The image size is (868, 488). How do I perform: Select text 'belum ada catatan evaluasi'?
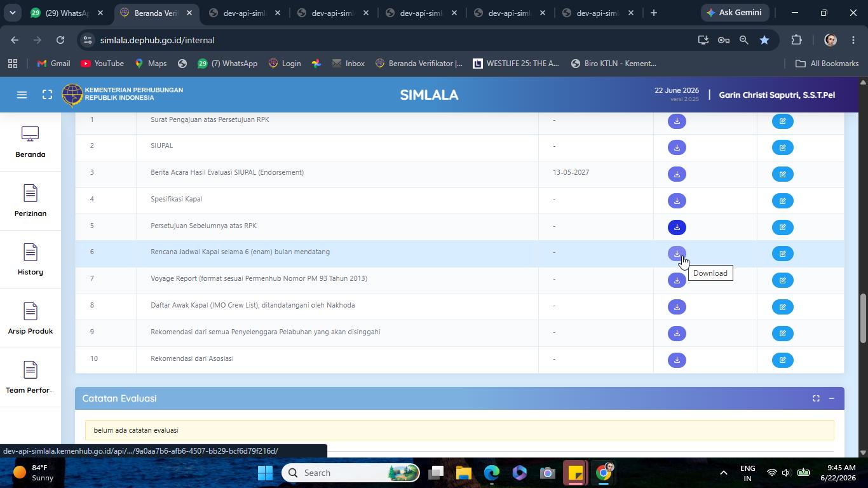tap(136, 430)
